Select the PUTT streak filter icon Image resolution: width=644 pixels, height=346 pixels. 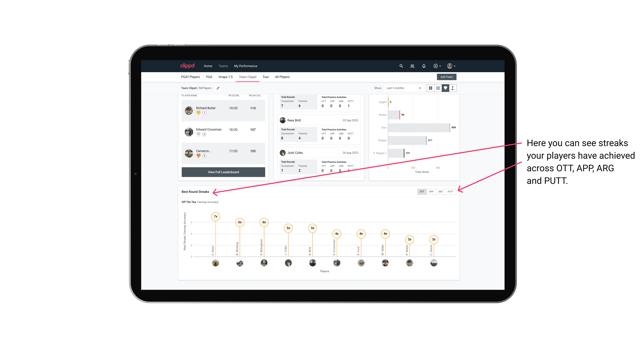(450, 191)
